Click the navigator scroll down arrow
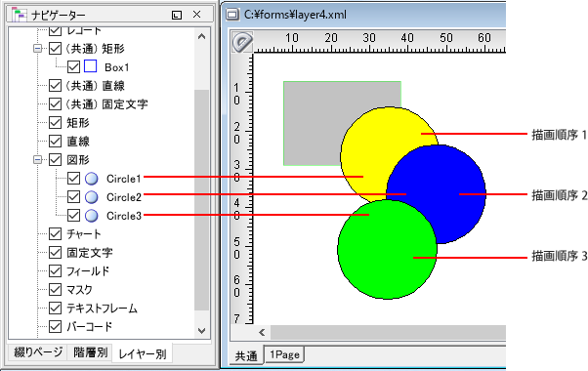The height and width of the screenshot is (371, 588). pos(202,331)
